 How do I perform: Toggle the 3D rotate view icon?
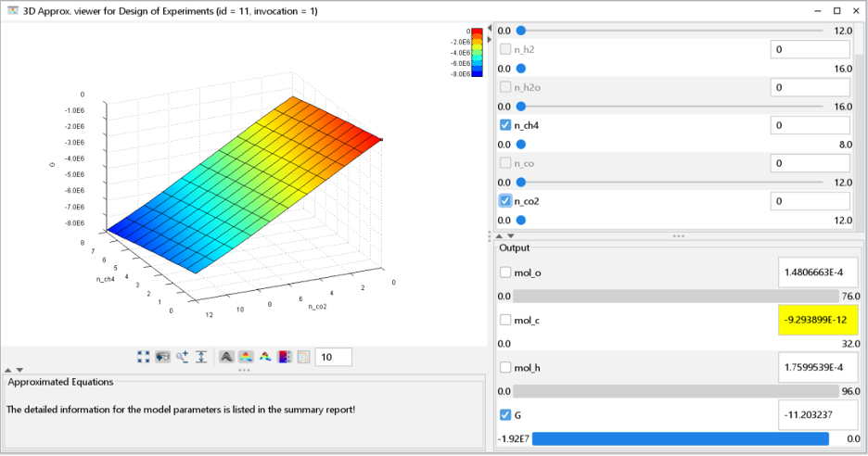click(x=163, y=357)
